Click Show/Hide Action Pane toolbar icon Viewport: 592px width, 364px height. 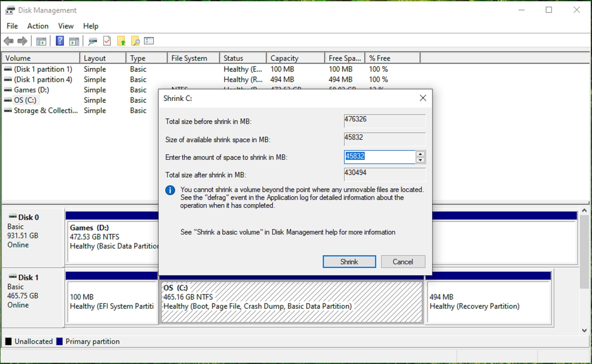coord(74,41)
